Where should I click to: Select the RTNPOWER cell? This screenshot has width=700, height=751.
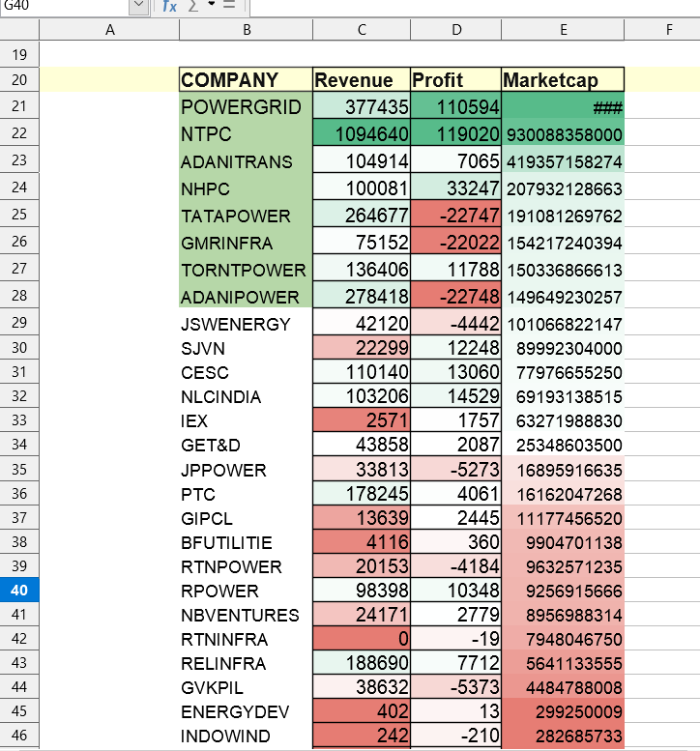point(246,566)
